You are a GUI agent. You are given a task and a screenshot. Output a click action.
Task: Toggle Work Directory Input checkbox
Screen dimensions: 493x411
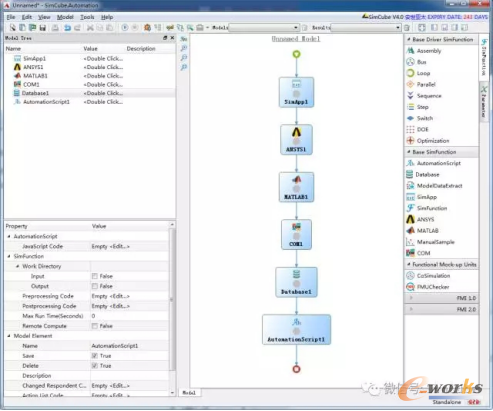[95, 276]
